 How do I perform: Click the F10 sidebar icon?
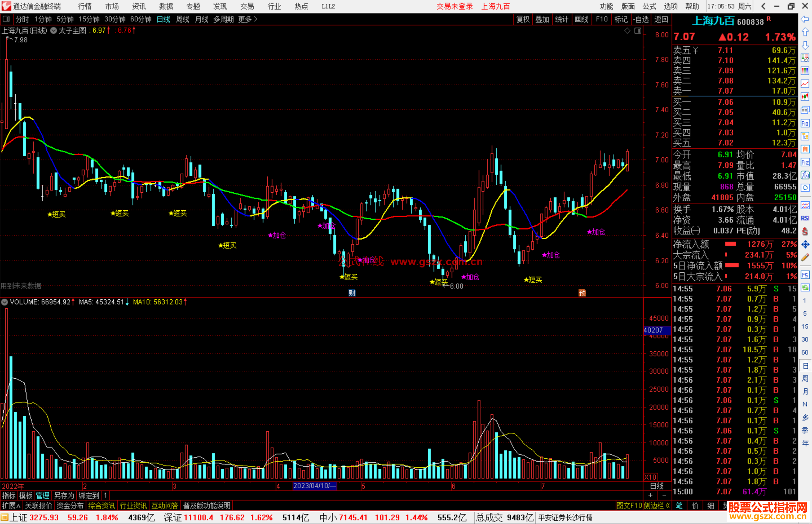pyautogui.click(x=805, y=123)
